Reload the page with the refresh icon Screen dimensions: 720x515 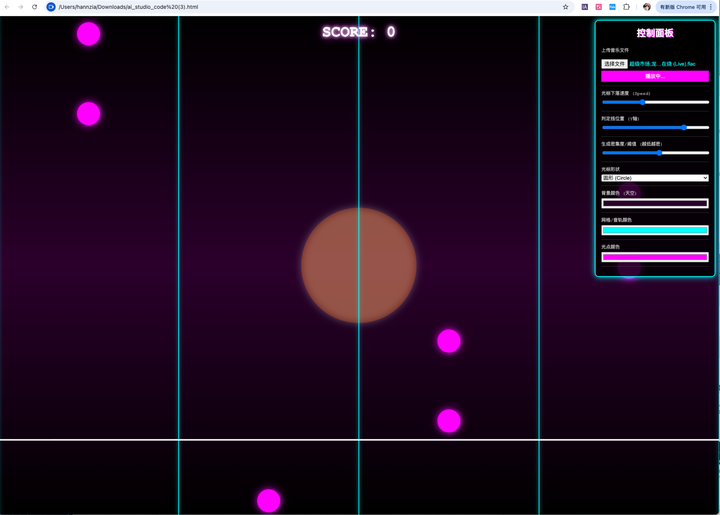(34, 7)
